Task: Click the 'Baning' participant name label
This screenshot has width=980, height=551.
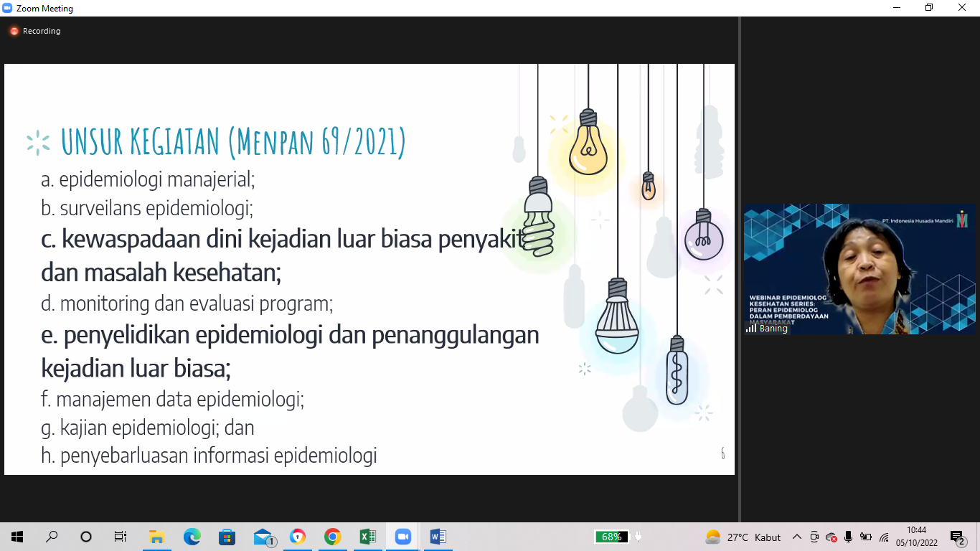Action: tap(773, 329)
